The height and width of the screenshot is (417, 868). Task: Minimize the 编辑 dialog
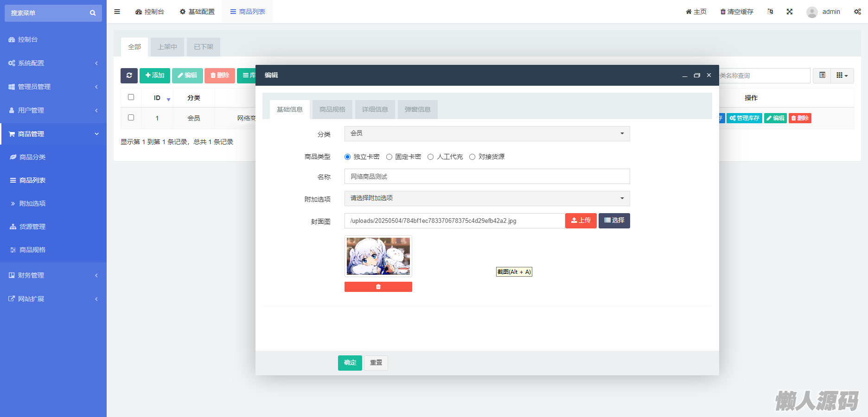(x=684, y=76)
